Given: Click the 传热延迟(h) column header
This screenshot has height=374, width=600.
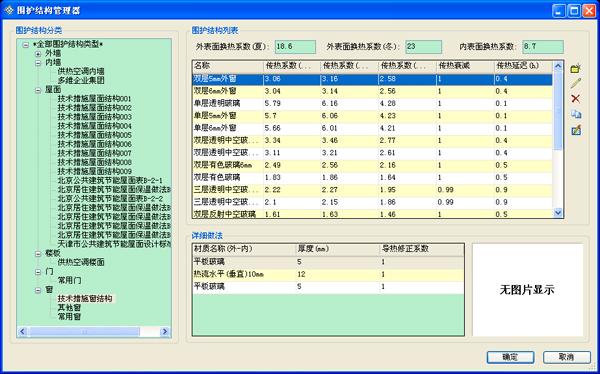Looking at the screenshot, I should click(x=523, y=66).
